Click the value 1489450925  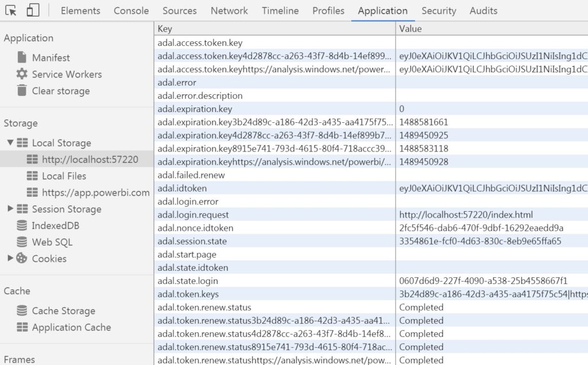point(423,135)
